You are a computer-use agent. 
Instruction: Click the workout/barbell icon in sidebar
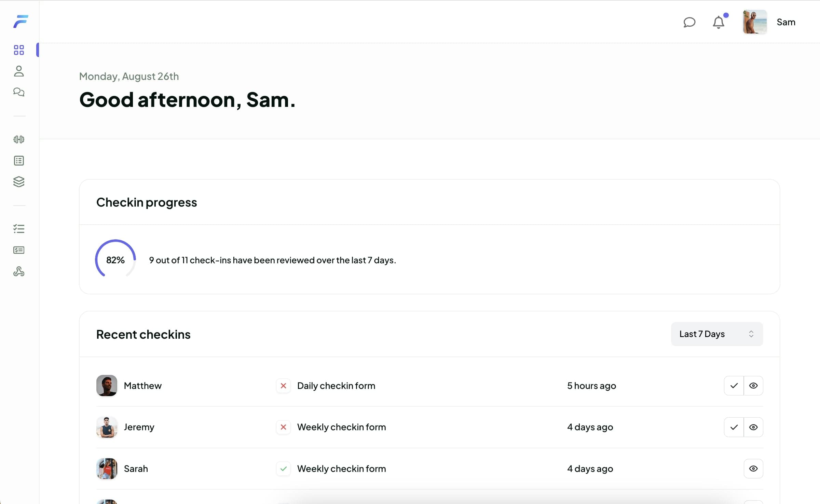[x=19, y=139]
